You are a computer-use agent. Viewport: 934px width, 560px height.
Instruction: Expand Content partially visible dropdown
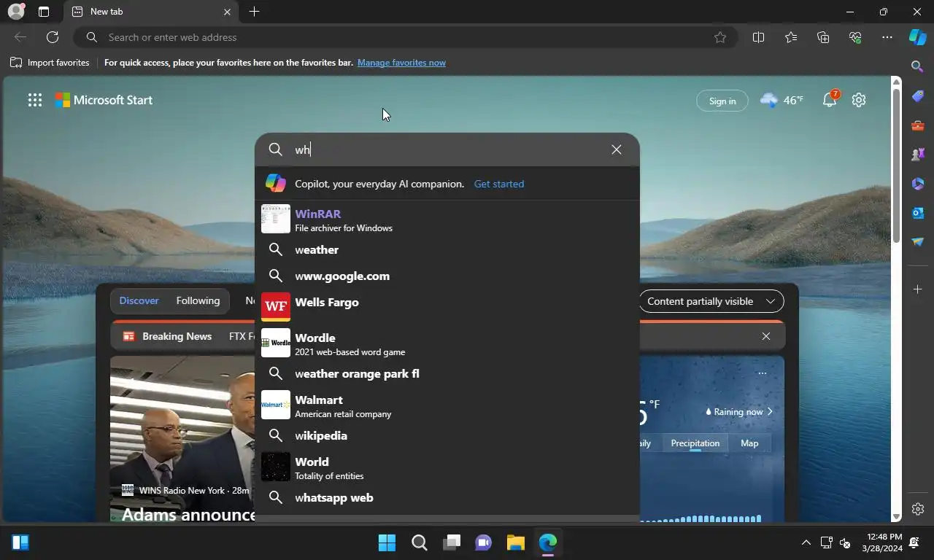pyautogui.click(x=711, y=301)
